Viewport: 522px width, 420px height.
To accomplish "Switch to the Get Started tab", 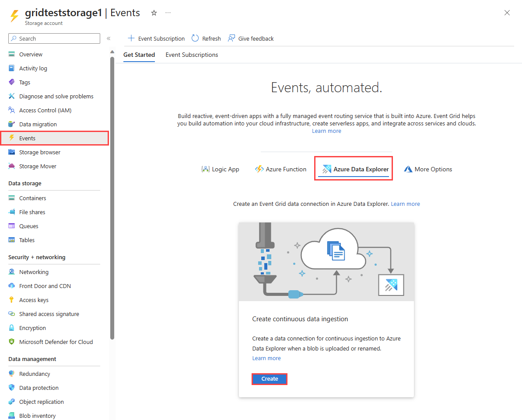I will tap(139, 55).
